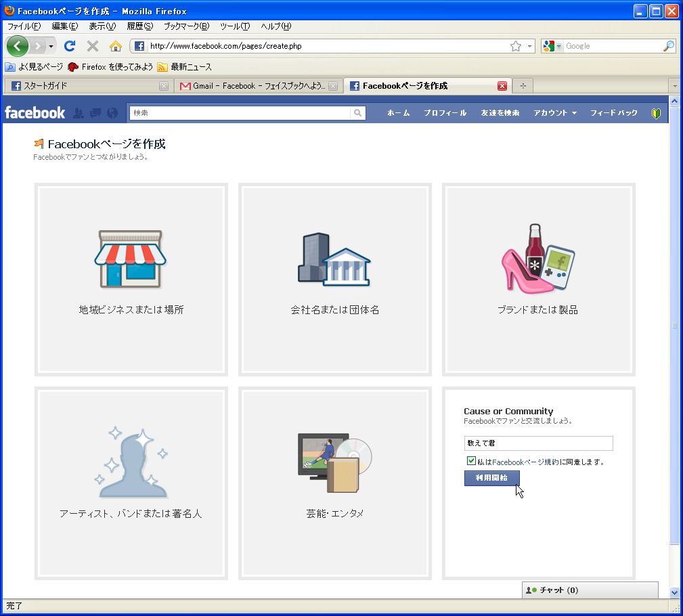This screenshot has width=683, height=616.
Task: Click the 利用開始 button
Action: (492, 478)
